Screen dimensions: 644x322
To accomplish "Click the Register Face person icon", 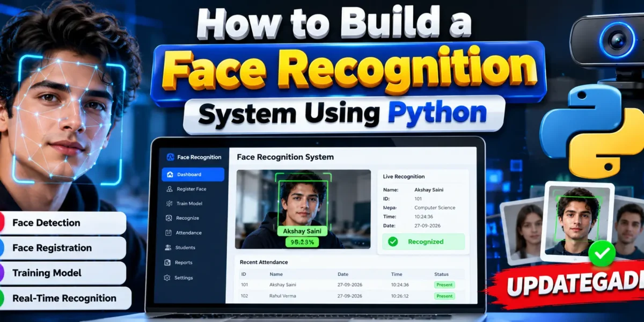I will point(170,189).
